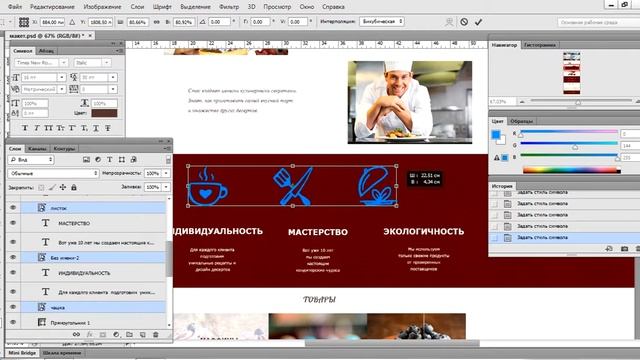Image resolution: width=640 pixels, height=360 pixels.
Task: Filter layers by type layers icon
Action: pyautogui.click(x=110, y=160)
